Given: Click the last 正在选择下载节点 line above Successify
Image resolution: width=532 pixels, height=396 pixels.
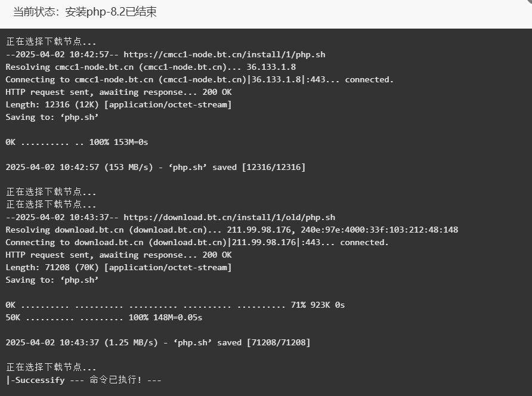Looking at the screenshot, I should pyautogui.click(x=51, y=367).
